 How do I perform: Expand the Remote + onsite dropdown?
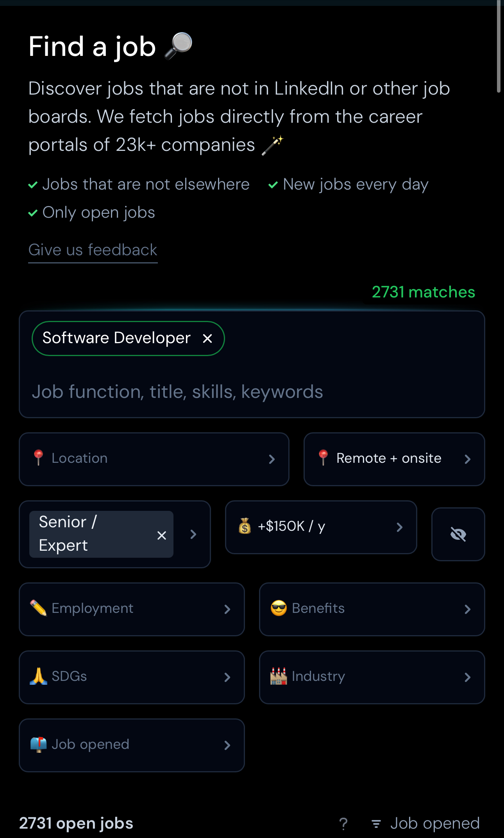(467, 459)
